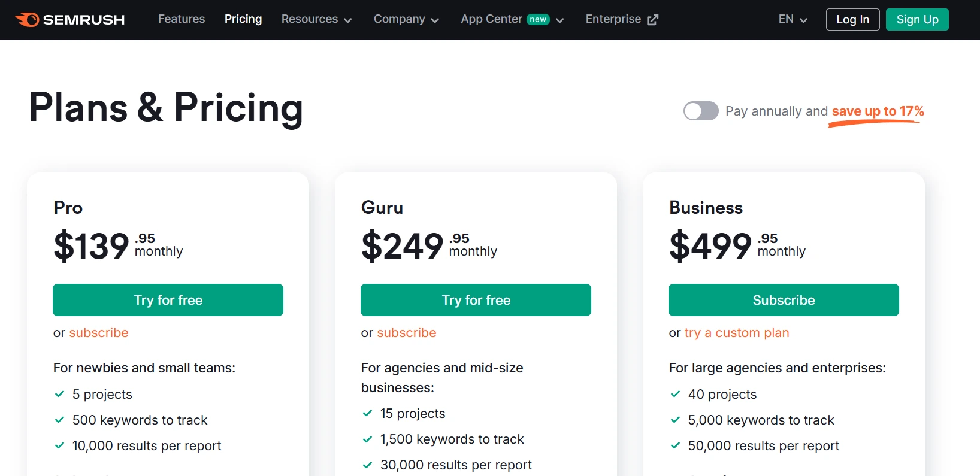The image size is (980, 476).
Task: Click the Business plan title
Action: tap(706, 208)
